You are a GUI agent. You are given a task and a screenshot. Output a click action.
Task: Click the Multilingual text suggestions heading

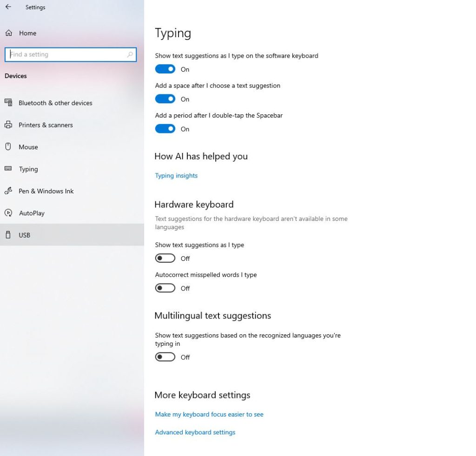212,316
